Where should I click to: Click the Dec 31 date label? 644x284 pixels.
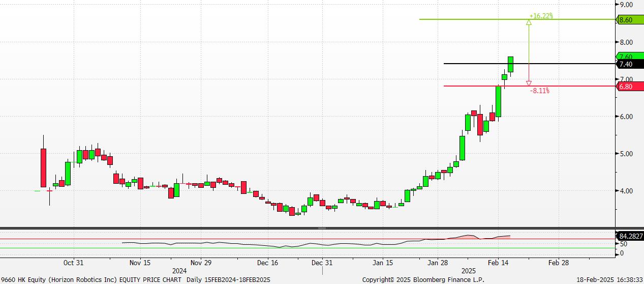(x=322, y=263)
